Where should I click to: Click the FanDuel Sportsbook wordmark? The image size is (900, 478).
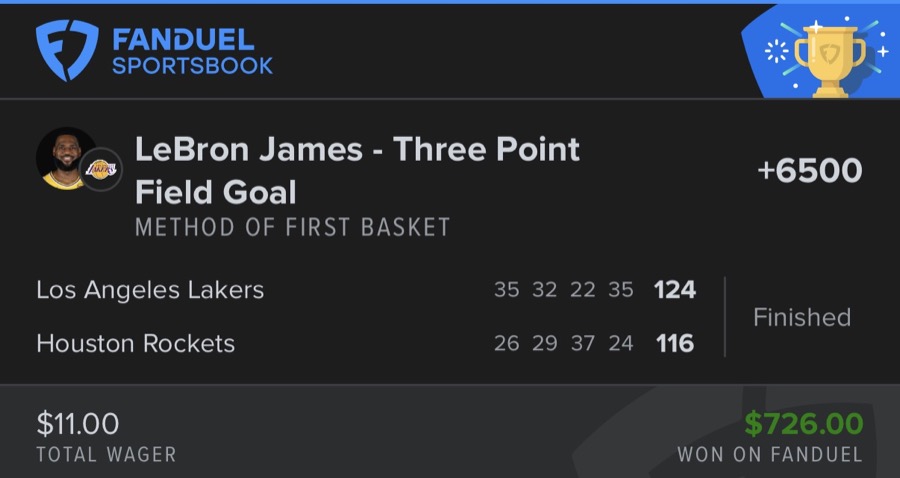[x=193, y=52]
